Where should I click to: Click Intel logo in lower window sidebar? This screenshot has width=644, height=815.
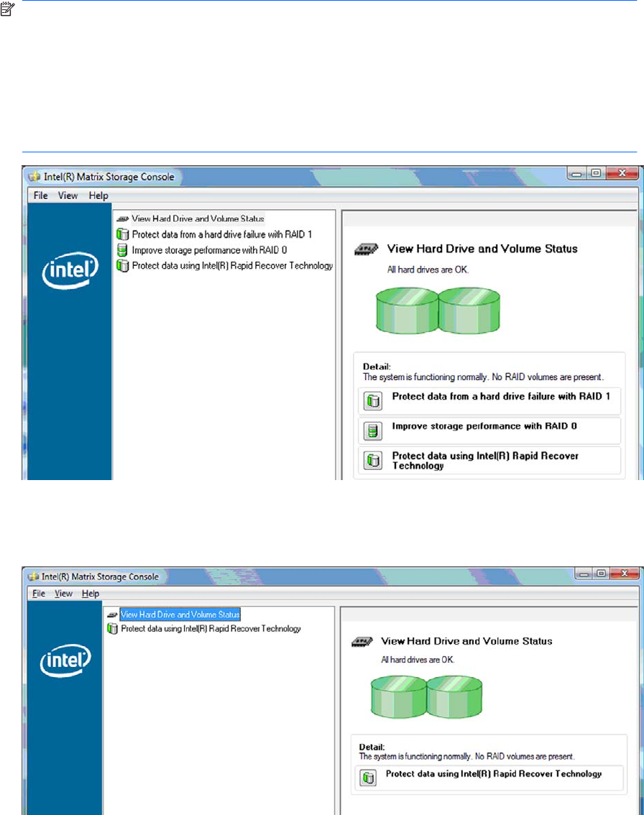point(65,660)
